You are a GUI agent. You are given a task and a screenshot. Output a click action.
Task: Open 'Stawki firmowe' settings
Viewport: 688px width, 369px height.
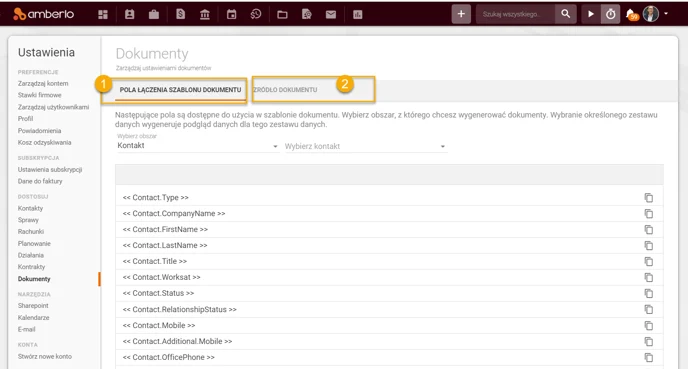coord(39,95)
